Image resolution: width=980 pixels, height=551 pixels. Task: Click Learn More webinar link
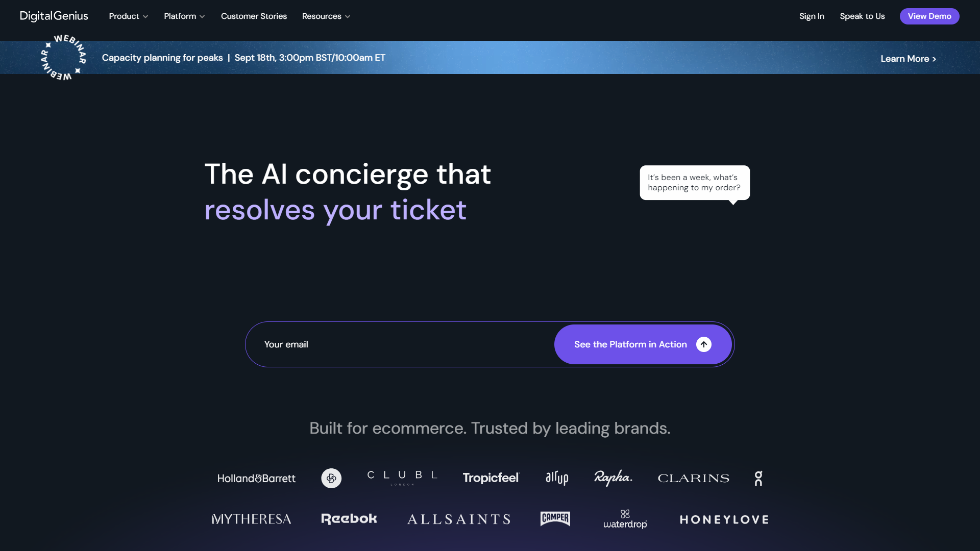point(910,59)
